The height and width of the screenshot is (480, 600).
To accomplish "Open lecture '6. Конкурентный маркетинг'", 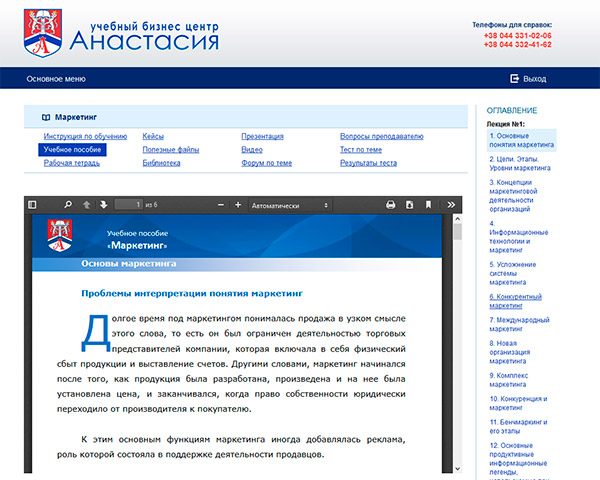I will click(x=516, y=301).
